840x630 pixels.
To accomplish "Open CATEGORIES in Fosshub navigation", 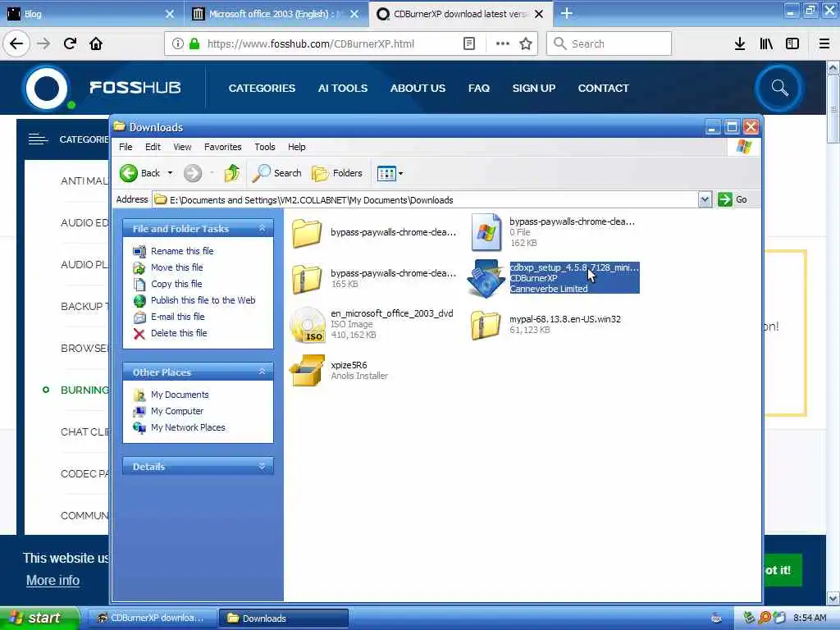I will pos(262,88).
